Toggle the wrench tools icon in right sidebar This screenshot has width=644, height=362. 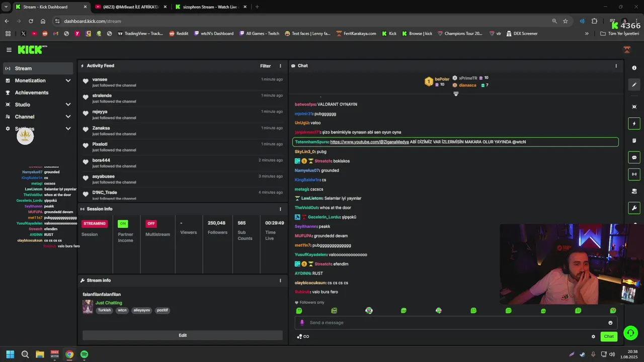point(634,208)
